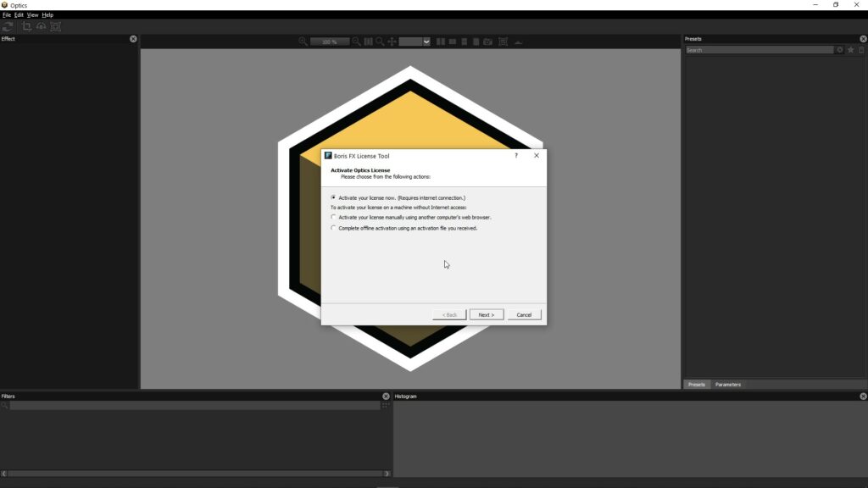Click the horizontal split view icon
The image size is (868, 488).
(x=453, y=42)
